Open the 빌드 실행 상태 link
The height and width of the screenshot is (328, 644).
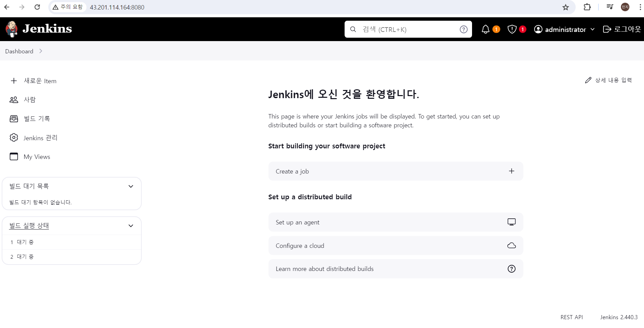(29, 226)
